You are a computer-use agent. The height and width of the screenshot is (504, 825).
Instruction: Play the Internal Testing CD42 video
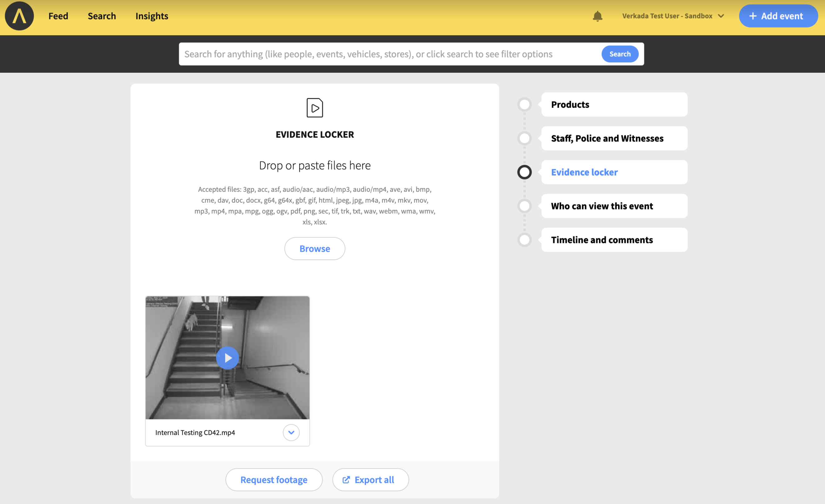click(x=227, y=358)
